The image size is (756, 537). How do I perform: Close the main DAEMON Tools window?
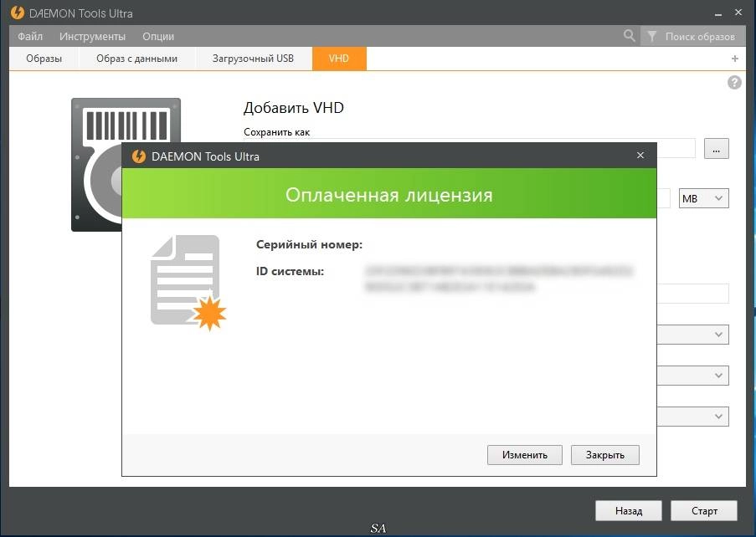738,13
